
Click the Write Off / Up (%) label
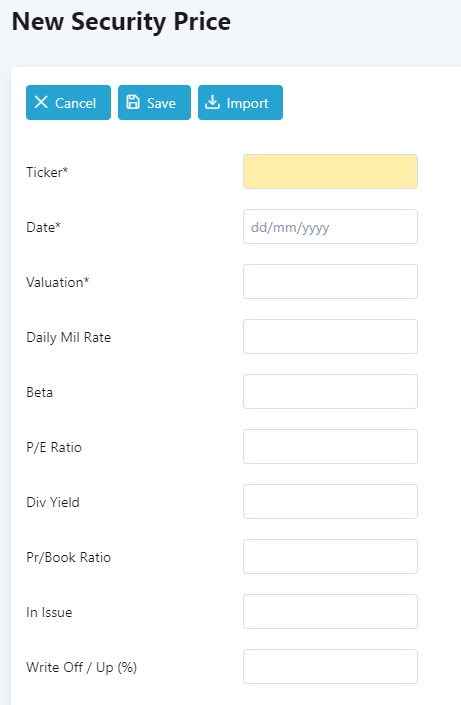pos(81,667)
